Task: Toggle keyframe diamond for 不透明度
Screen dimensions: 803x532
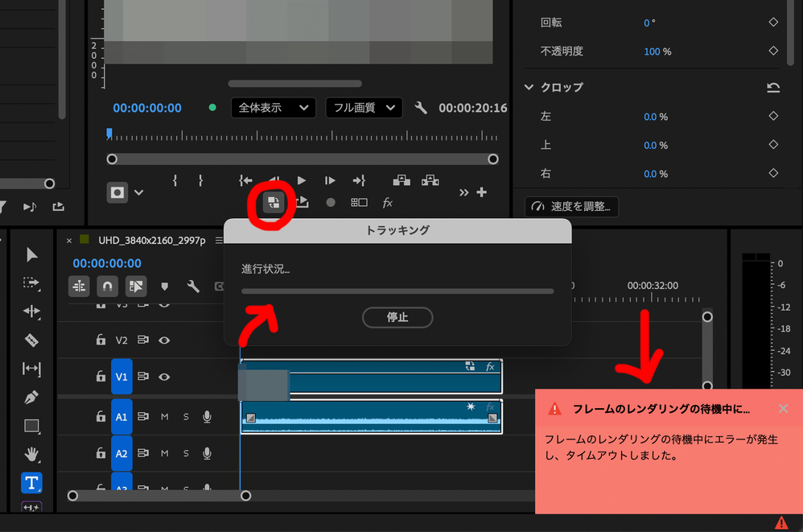Action: [773, 51]
